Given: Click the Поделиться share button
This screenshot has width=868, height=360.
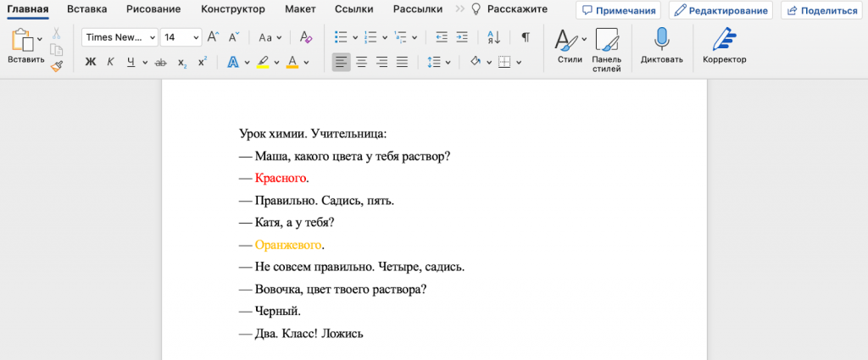Looking at the screenshot, I should (x=823, y=10).
